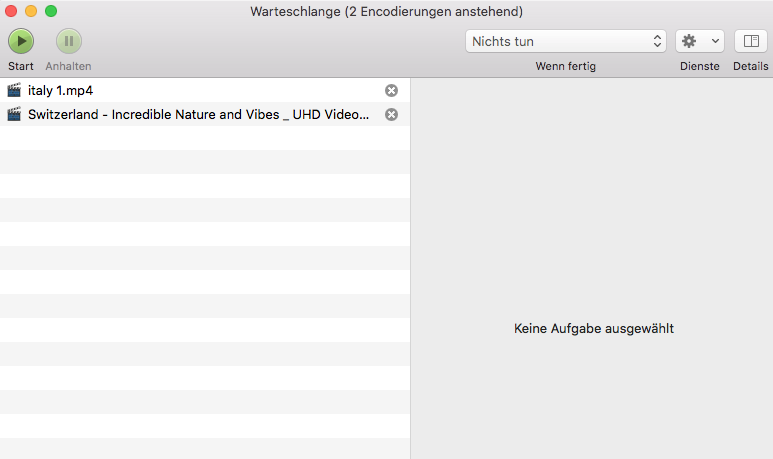Image resolution: width=773 pixels, height=459 pixels.
Task: Close the Warteschlange window with the red button
Action: click(x=12, y=11)
